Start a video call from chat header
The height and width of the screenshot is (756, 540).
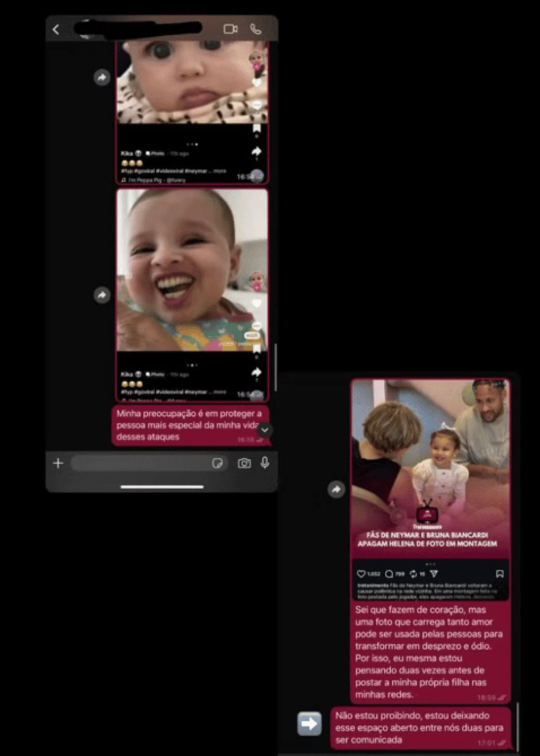(230, 29)
